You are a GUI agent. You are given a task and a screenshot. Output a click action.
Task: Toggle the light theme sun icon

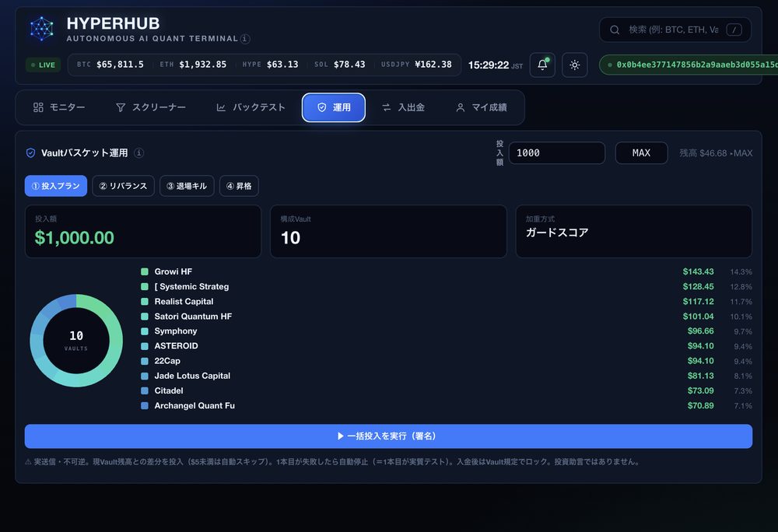click(x=575, y=65)
